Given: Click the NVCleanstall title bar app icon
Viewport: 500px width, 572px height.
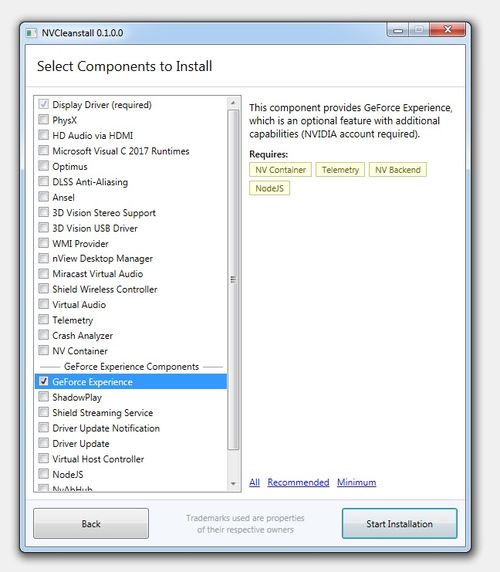Looking at the screenshot, I should (x=31, y=33).
